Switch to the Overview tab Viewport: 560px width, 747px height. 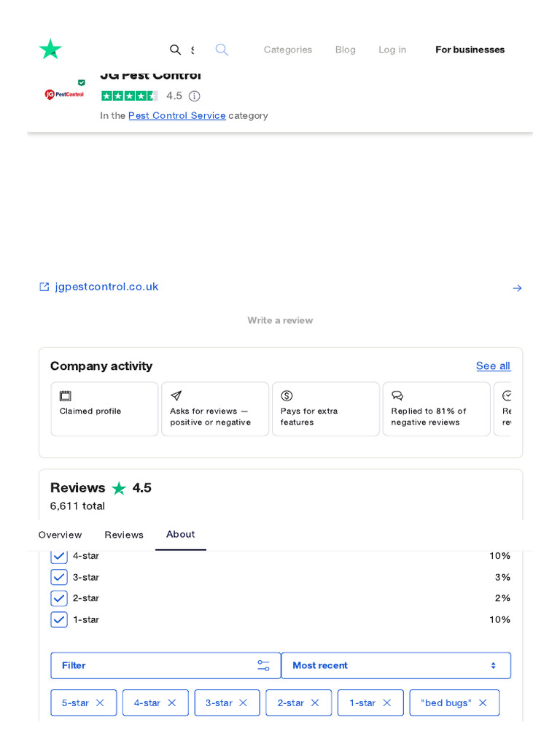(60, 535)
